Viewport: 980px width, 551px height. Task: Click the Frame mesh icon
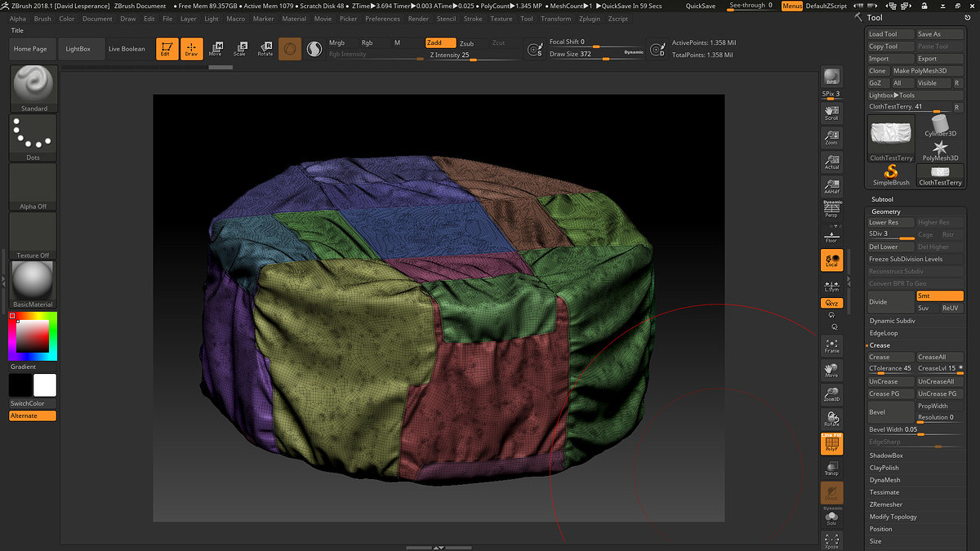pyautogui.click(x=831, y=345)
